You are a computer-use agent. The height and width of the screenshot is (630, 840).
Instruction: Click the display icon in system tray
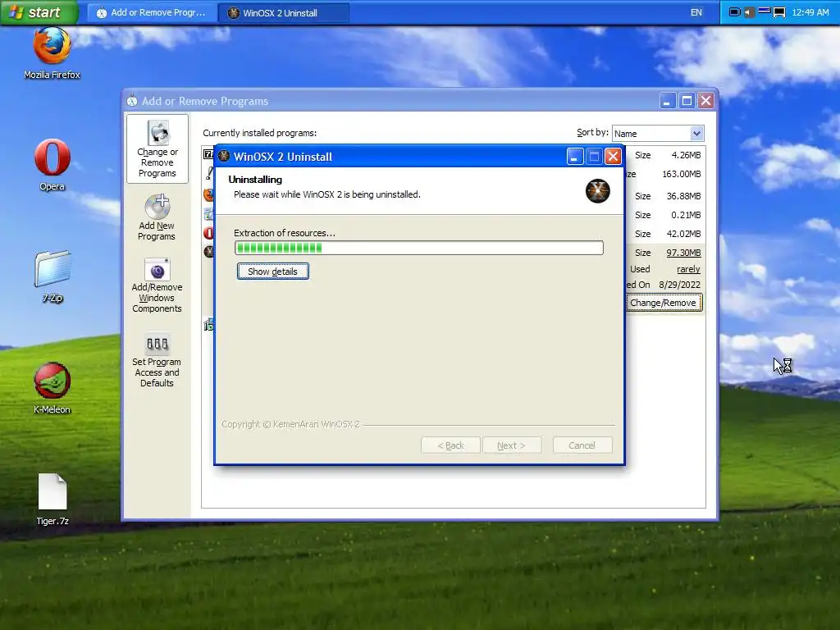(779, 12)
